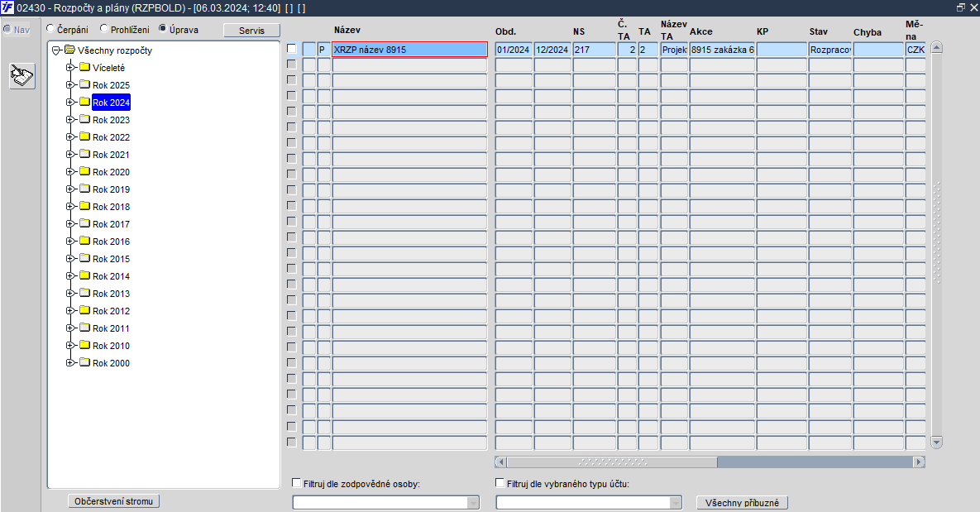Click the brush/clear icon in left sidebar
This screenshot has height=512, width=980.
click(x=22, y=76)
